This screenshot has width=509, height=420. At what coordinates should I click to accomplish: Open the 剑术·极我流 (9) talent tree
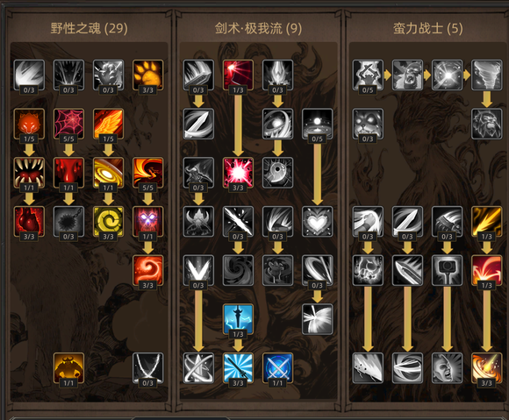(258, 29)
